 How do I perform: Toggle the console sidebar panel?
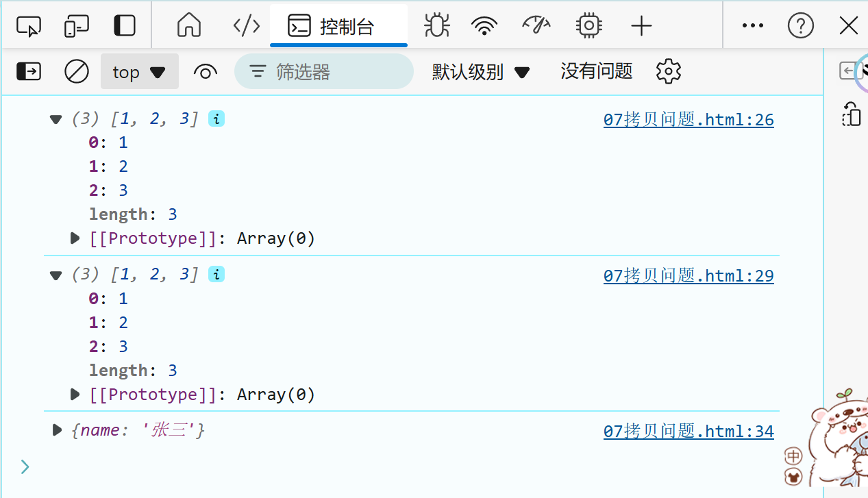[x=29, y=71]
